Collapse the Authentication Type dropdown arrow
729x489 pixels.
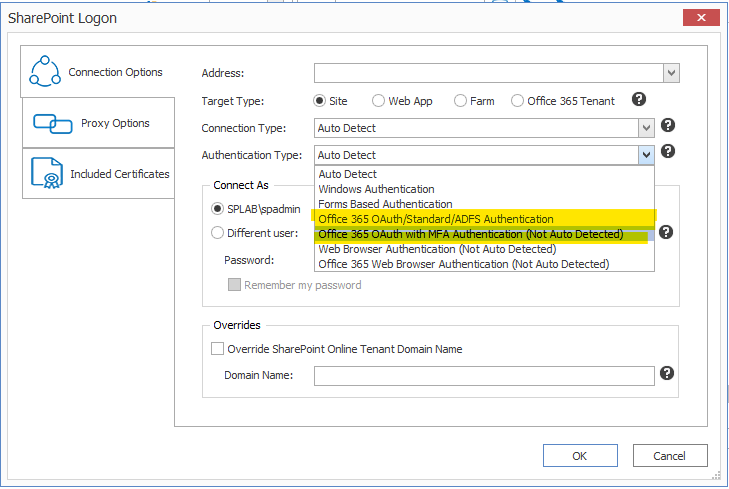pyautogui.click(x=646, y=155)
